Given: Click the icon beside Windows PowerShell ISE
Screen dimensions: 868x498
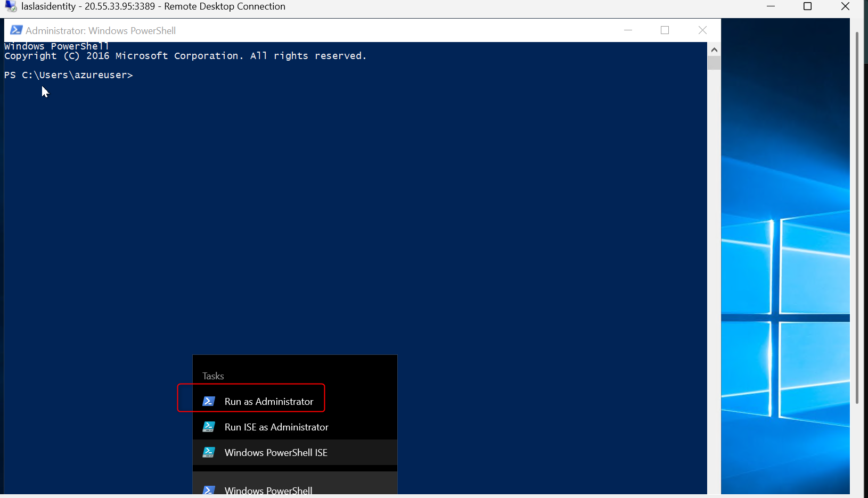Looking at the screenshot, I should coord(209,452).
